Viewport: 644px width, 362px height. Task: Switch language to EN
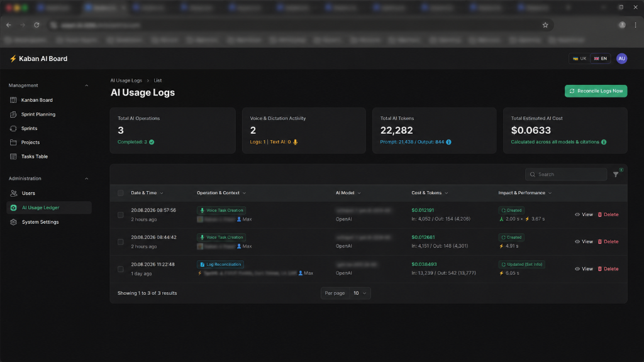(601, 58)
